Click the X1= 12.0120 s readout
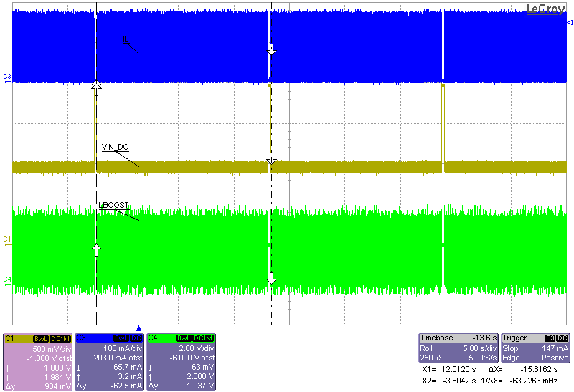Image resolution: width=574 pixels, height=392 pixels. pyautogui.click(x=449, y=369)
